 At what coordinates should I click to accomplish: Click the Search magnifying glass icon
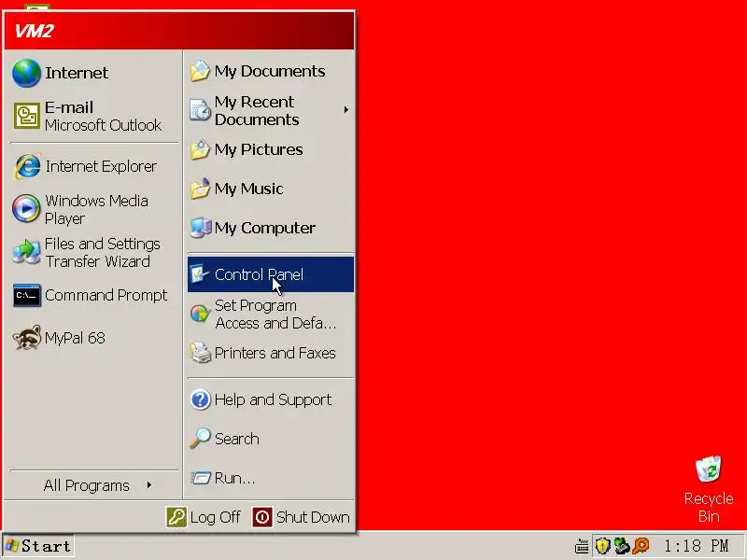point(200,438)
